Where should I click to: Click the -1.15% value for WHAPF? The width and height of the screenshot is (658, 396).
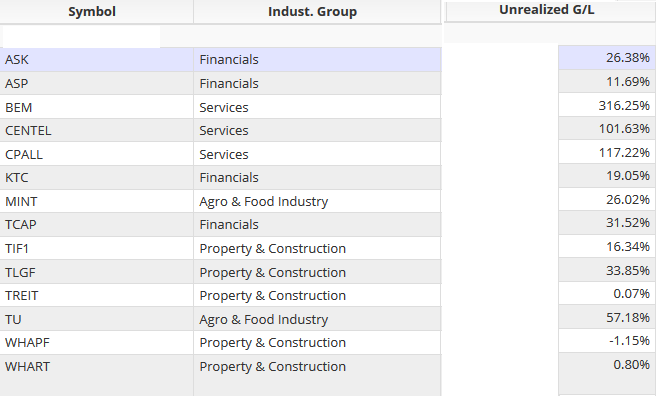tap(607, 340)
